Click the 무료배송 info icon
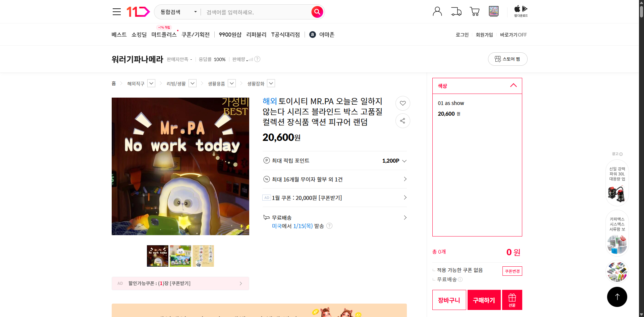 pos(461,279)
